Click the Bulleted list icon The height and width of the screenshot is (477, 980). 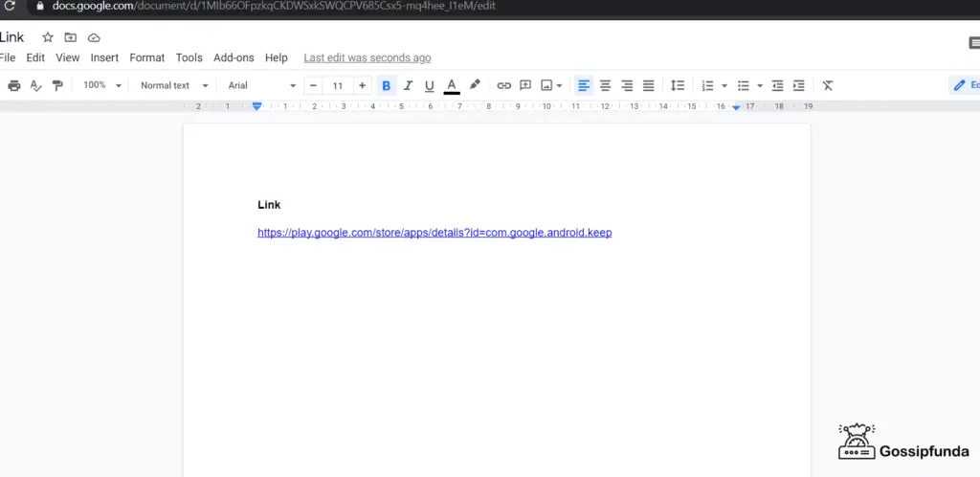click(x=743, y=85)
